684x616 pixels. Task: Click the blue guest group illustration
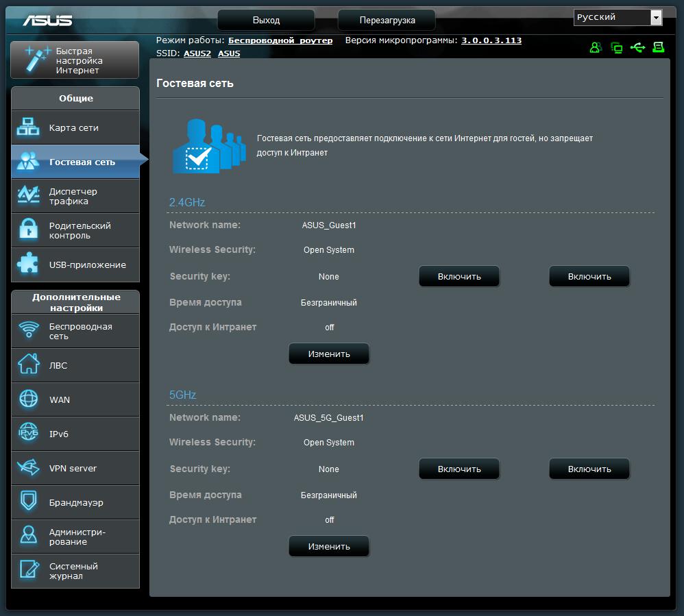210,146
